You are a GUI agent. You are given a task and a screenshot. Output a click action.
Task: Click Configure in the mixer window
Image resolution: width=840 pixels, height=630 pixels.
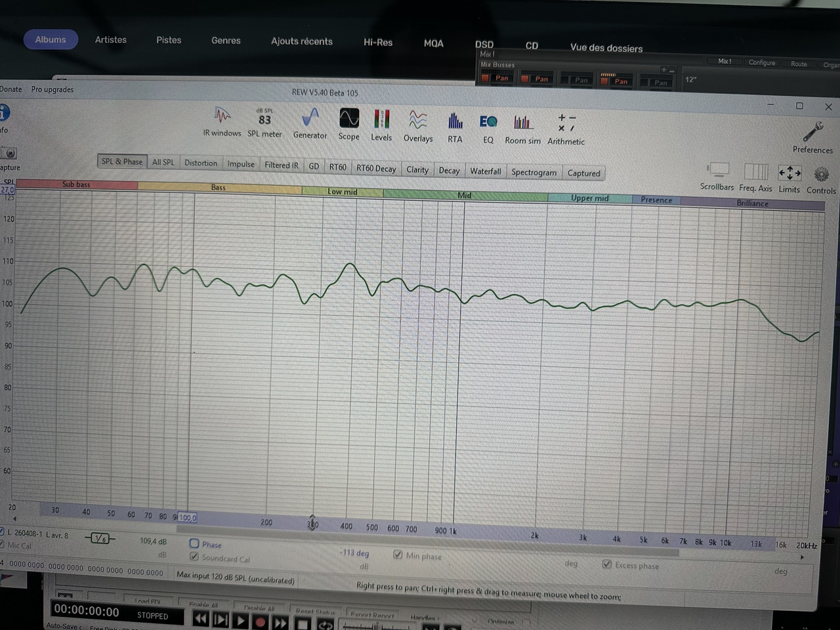coord(762,62)
